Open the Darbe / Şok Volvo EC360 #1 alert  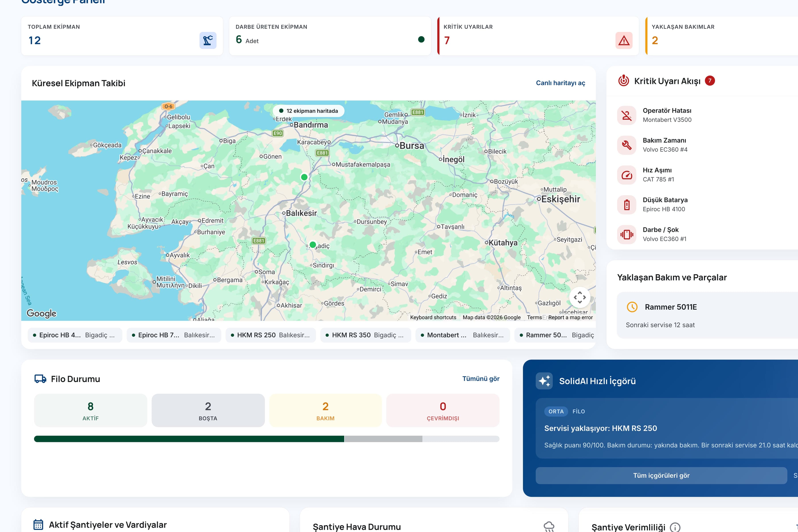pos(707,235)
